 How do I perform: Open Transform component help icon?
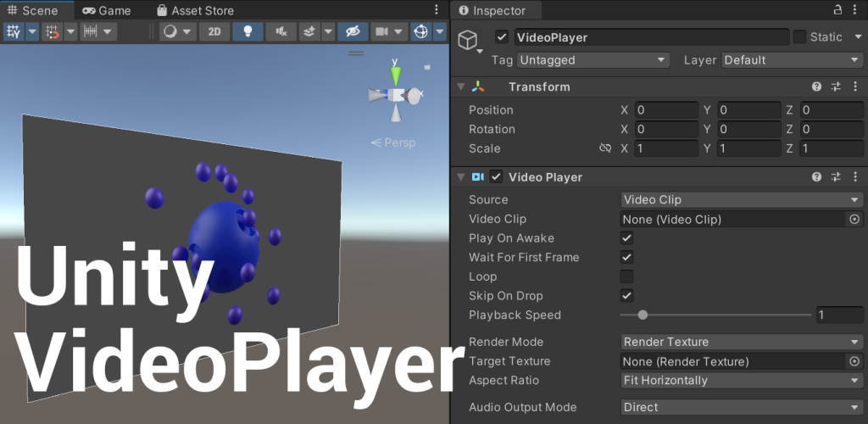pyautogui.click(x=816, y=86)
